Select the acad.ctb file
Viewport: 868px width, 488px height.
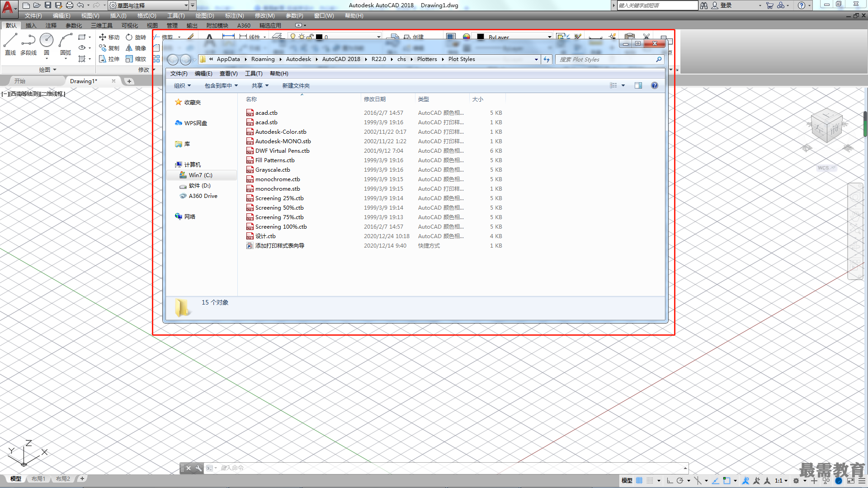pos(266,113)
